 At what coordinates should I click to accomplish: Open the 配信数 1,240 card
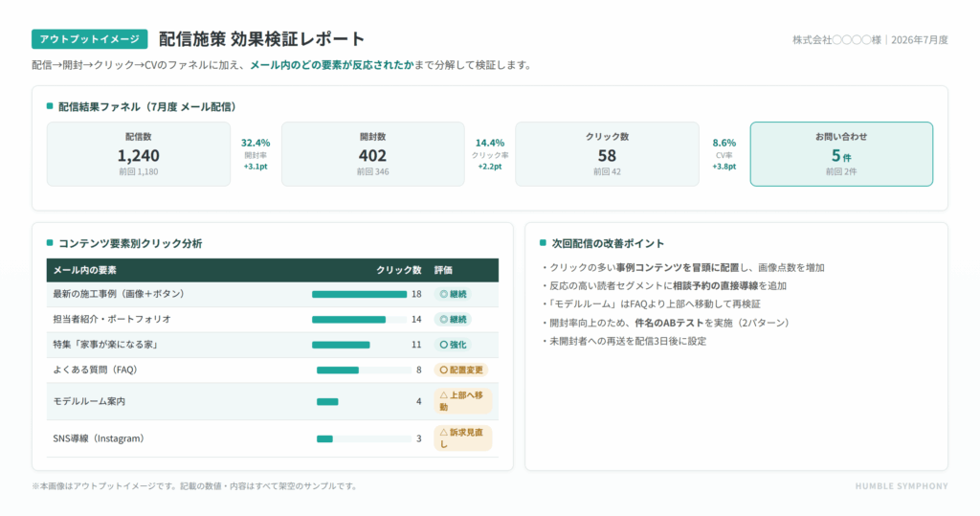point(139,154)
